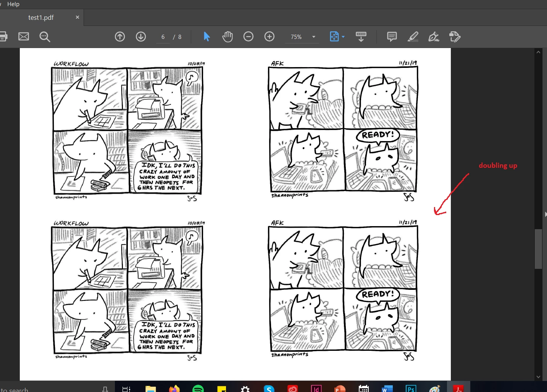This screenshot has width=547, height=392.
Task: Select the highlighter pen tool
Action: point(413,37)
